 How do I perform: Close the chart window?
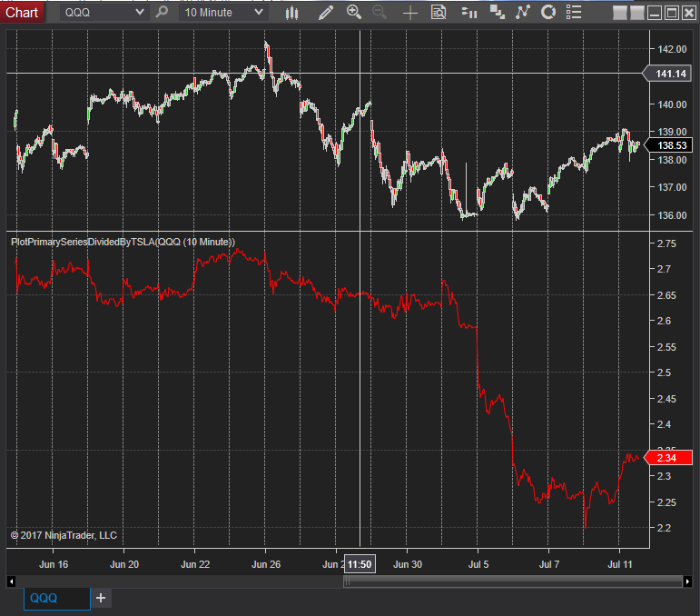(x=689, y=13)
